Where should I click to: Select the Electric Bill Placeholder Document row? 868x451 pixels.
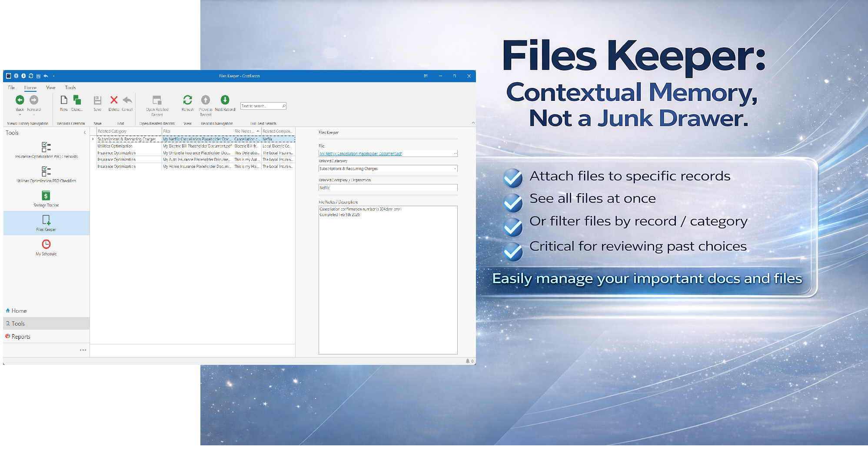click(197, 146)
